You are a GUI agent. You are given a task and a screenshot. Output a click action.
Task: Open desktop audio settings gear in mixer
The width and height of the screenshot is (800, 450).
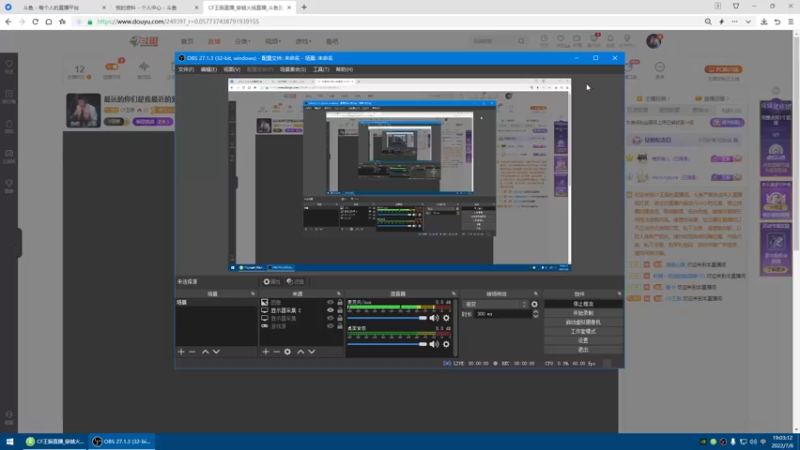pyautogui.click(x=446, y=344)
